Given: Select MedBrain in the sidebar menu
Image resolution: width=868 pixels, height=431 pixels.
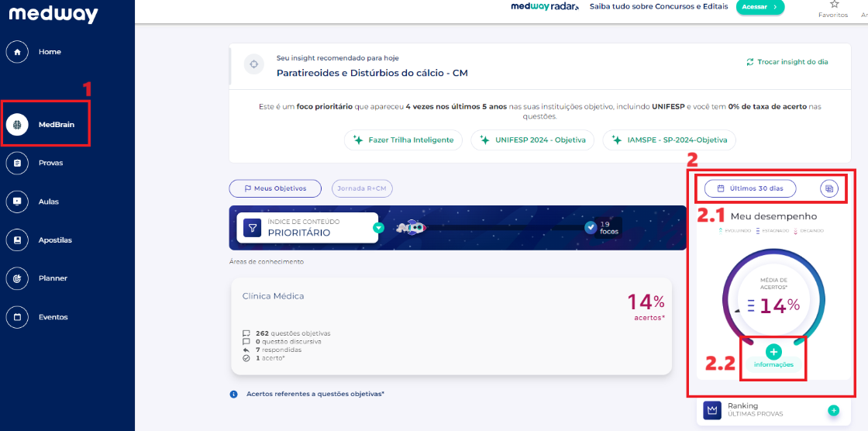Looking at the screenshot, I should [57, 125].
